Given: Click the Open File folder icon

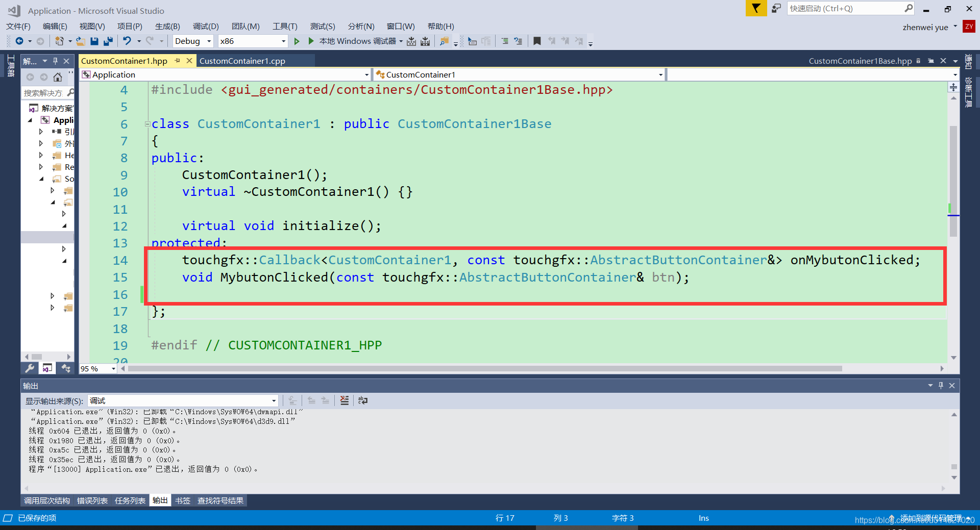Looking at the screenshot, I should [x=81, y=41].
